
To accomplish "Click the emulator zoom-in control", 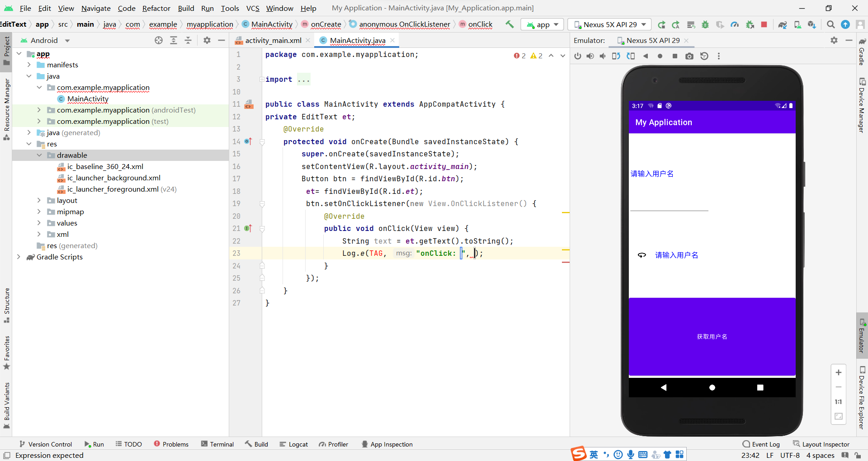I will (x=839, y=372).
